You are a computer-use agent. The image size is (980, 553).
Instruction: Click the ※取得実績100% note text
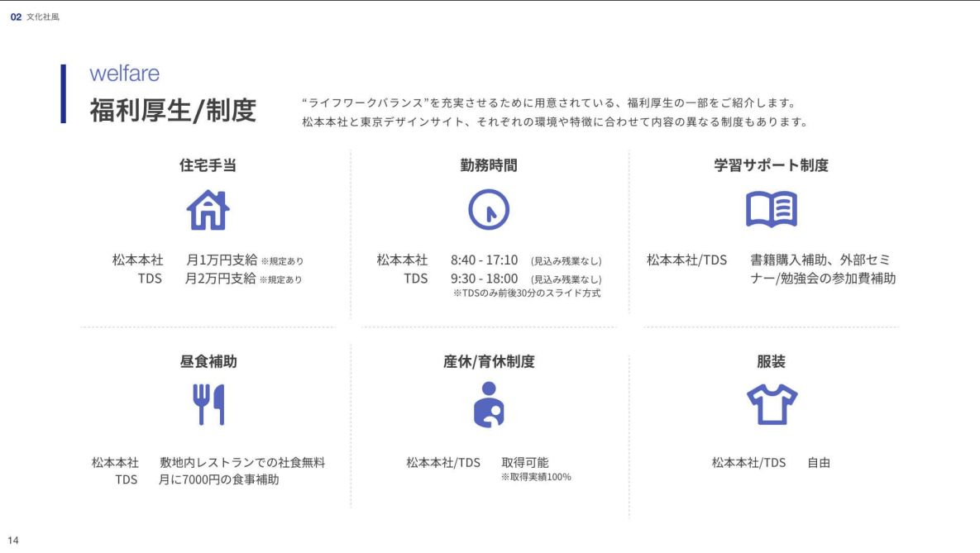tap(536, 477)
